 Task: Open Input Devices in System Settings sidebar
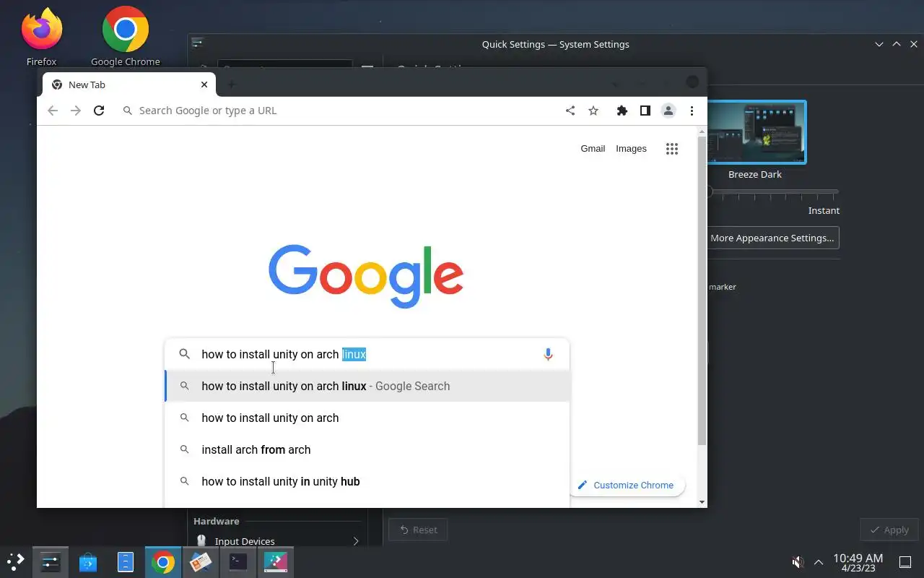click(x=276, y=541)
